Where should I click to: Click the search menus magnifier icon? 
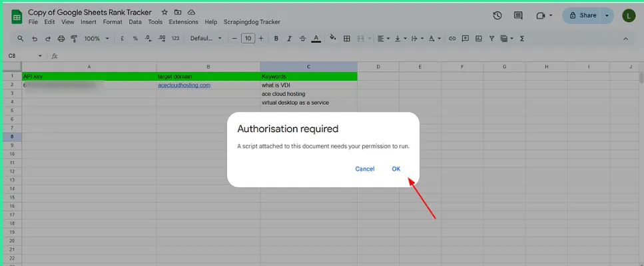[21, 39]
